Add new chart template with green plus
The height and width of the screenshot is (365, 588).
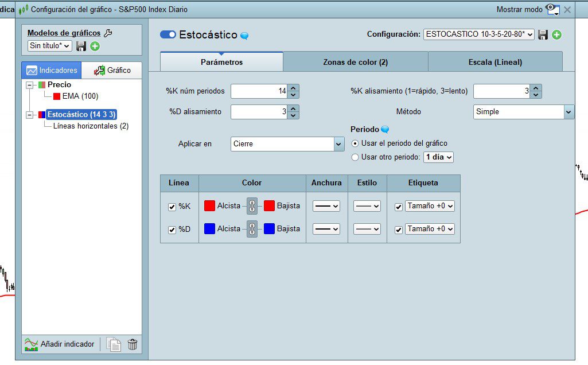coord(95,46)
